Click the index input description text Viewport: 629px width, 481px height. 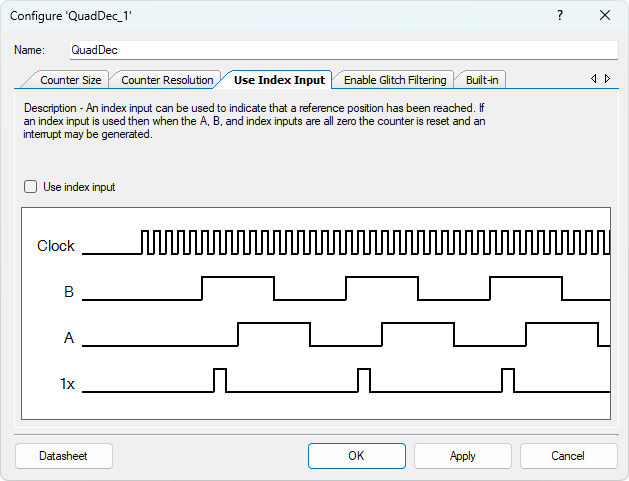coord(255,121)
